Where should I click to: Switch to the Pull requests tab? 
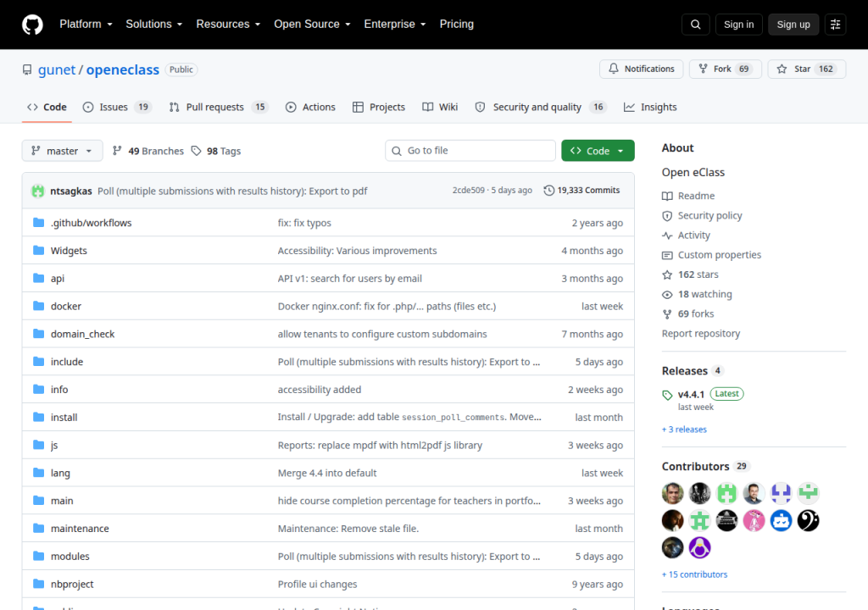click(x=218, y=108)
